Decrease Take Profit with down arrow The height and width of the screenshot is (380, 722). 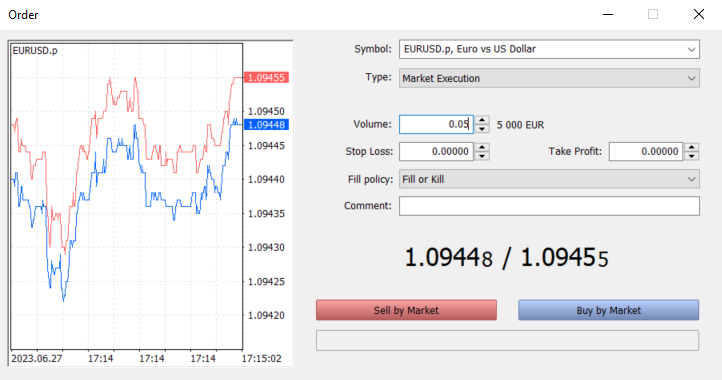click(692, 156)
